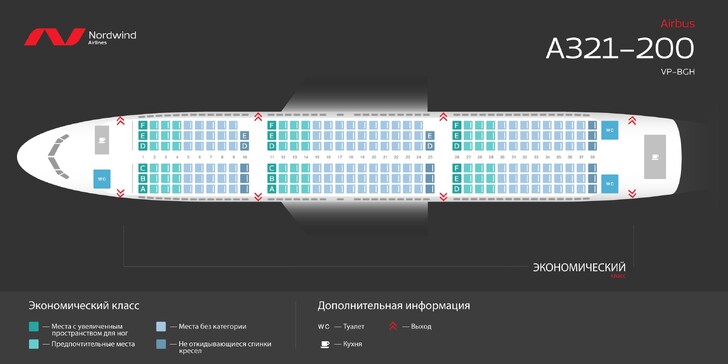The image size is (728, 364).
Task: Click the red exit arrow icon in legend
Action: click(393, 326)
